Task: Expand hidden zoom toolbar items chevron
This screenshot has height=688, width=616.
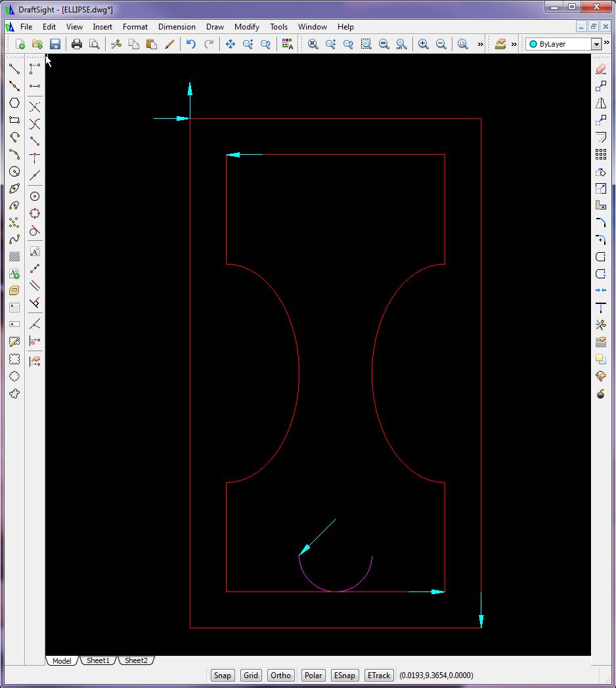Action: click(x=480, y=44)
